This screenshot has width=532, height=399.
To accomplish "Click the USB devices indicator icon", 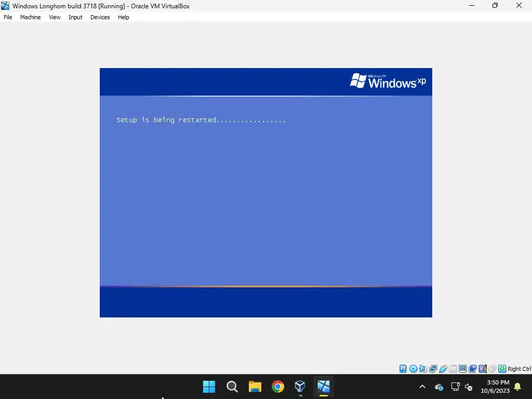I will click(x=443, y=368).
